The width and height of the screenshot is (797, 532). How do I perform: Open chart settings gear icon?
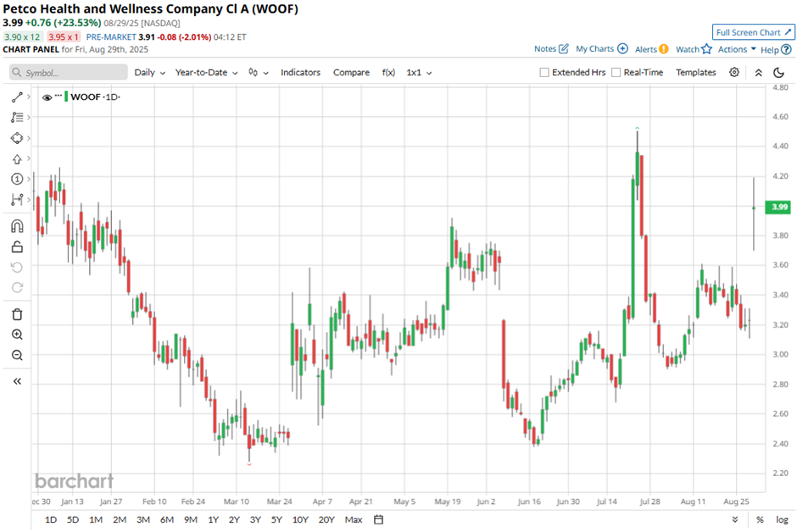[x=734, y=72]
